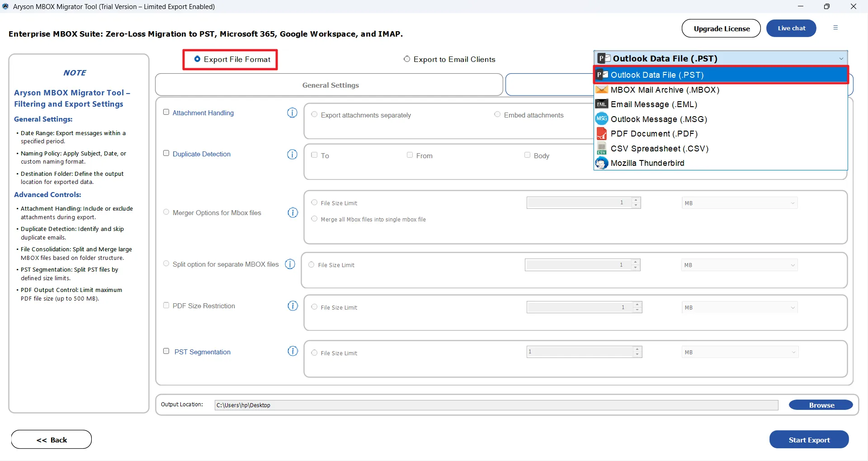Click the PDF Size Restriction info icon
868x461 pixels.
(293, 306)
